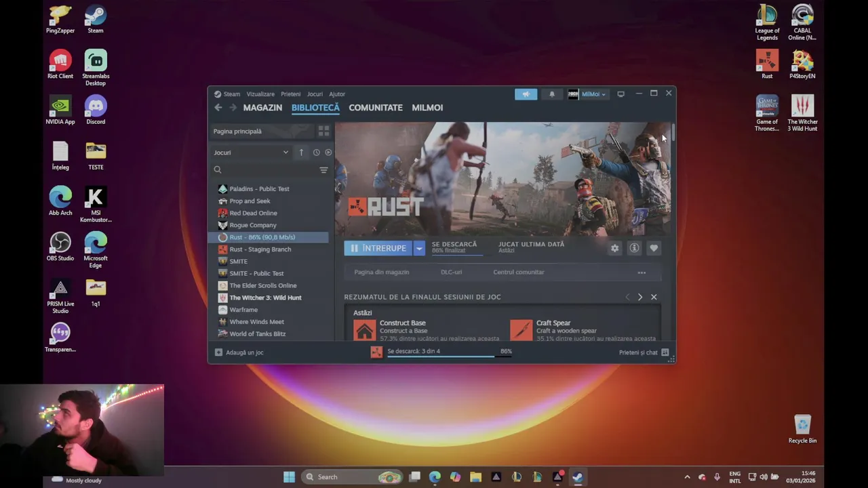Show Rust game info icon

tap(634, 248)
